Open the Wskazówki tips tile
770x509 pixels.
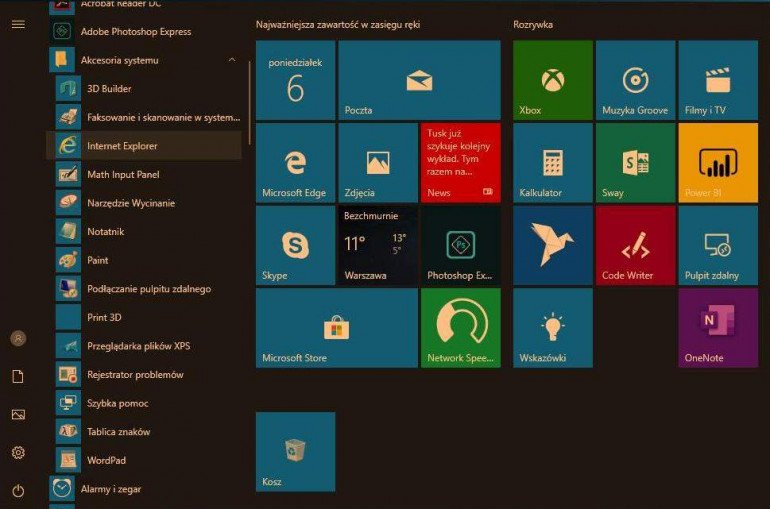[x=553, y=328]
